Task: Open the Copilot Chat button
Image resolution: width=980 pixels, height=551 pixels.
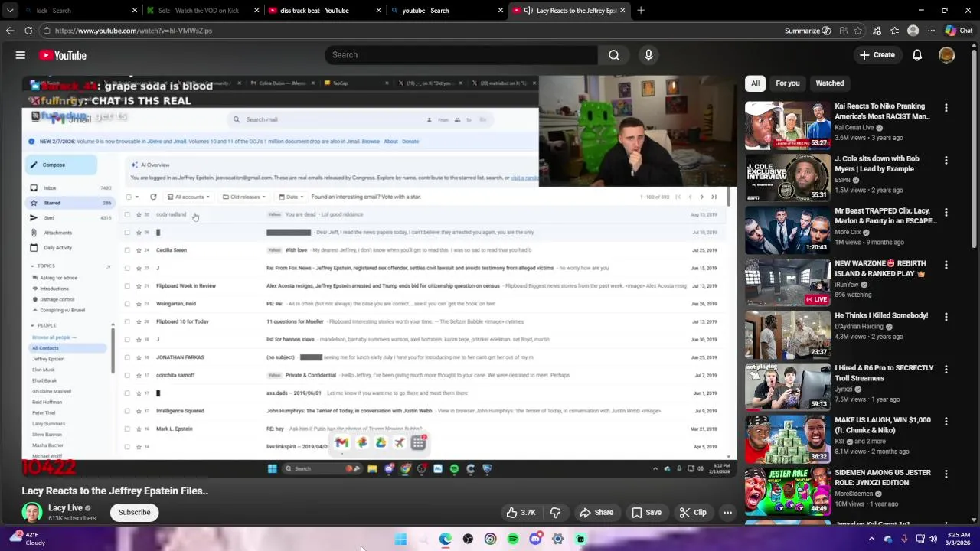Action: tap(959, 31)
